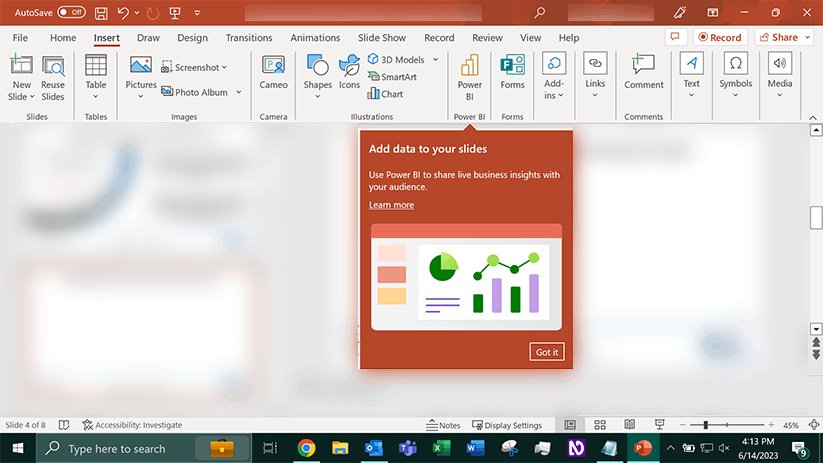Open the Slide Show tab

pos(382,38)
